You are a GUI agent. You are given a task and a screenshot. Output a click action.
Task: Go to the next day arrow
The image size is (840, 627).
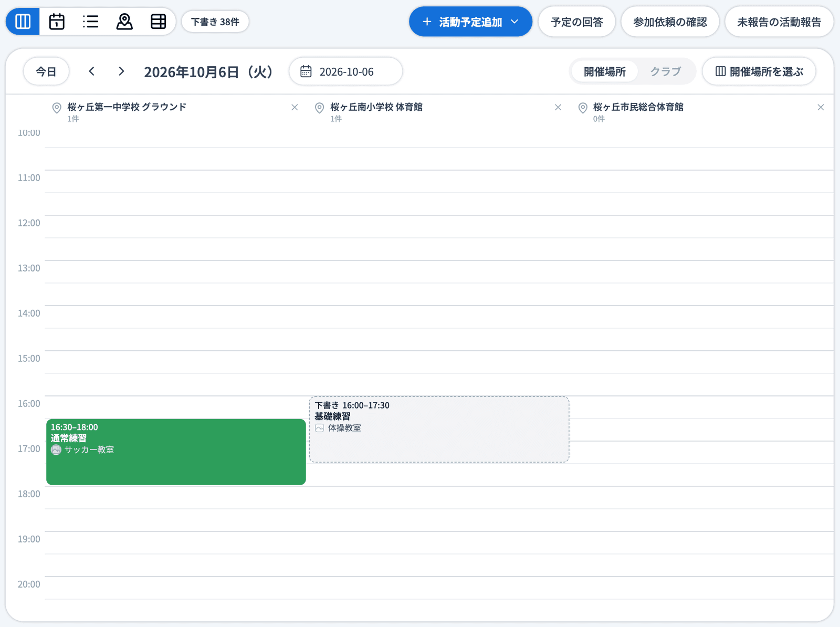coord(121,71)
